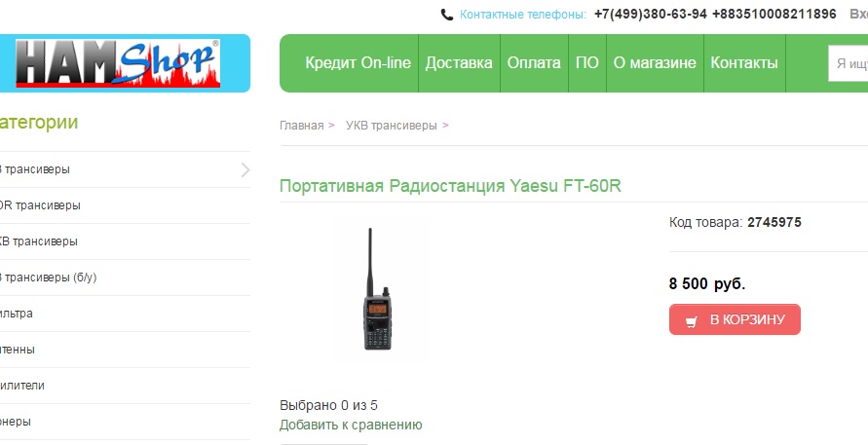Screen dimensions: 868x445
Task: Go to Главная breadcrumb
Action: pos(301,126)
